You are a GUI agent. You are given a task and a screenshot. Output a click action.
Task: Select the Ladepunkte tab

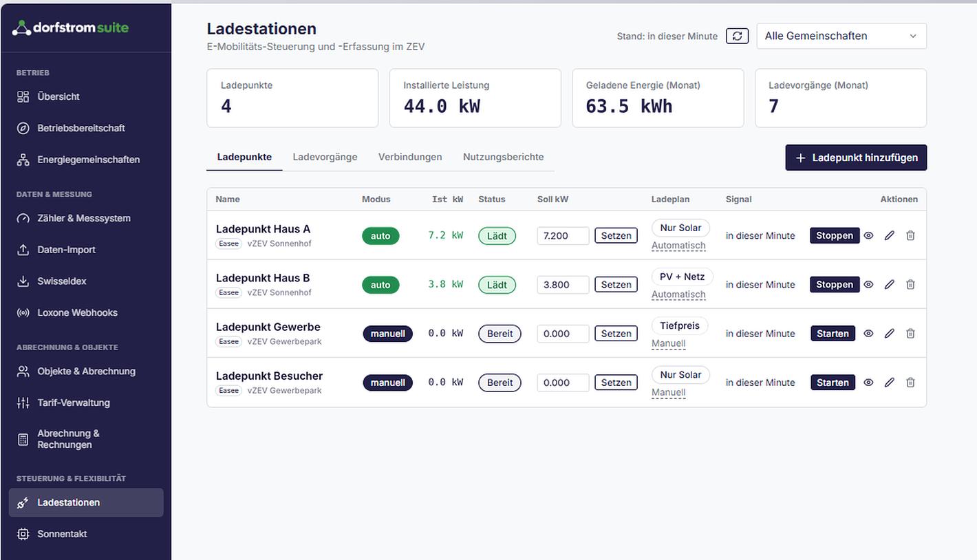click(244, 157)
